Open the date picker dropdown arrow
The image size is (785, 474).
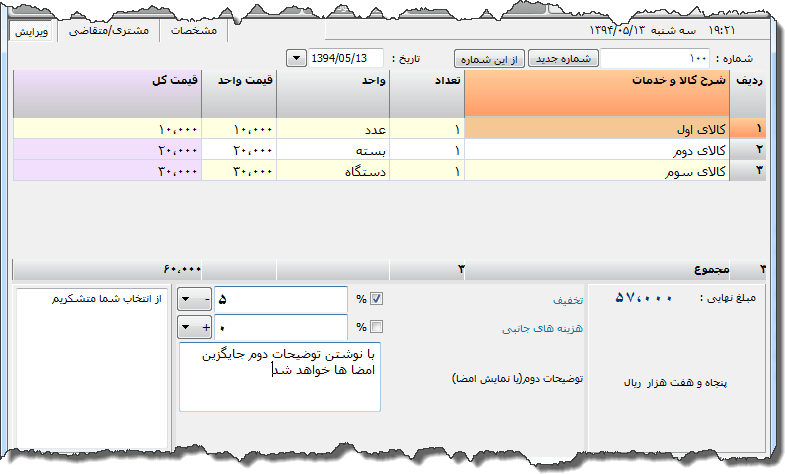(x=299, y=59)
